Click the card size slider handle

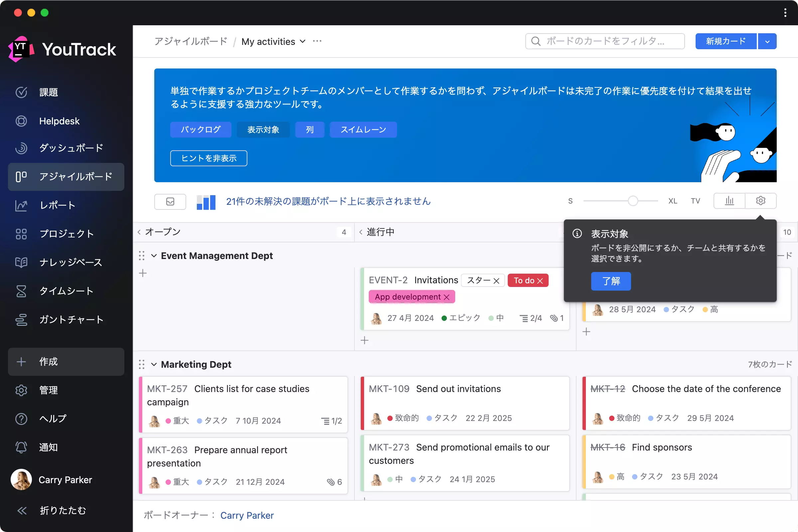point(632,201)
